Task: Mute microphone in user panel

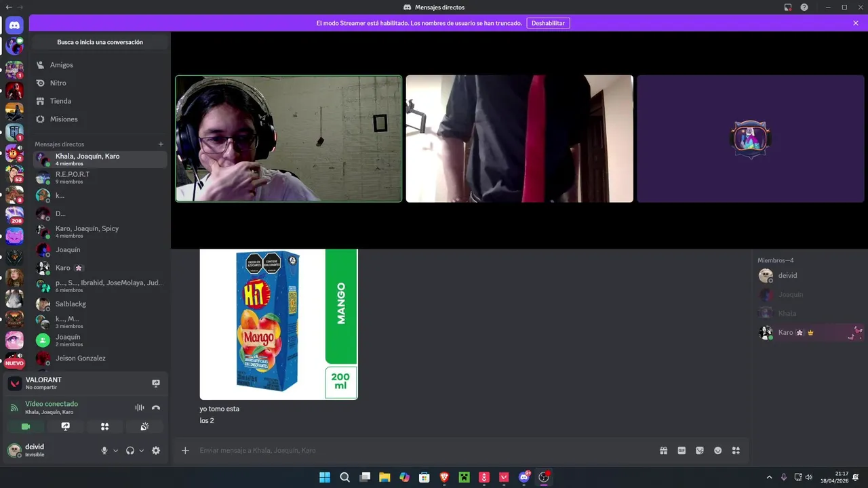Action: point(104,450)
